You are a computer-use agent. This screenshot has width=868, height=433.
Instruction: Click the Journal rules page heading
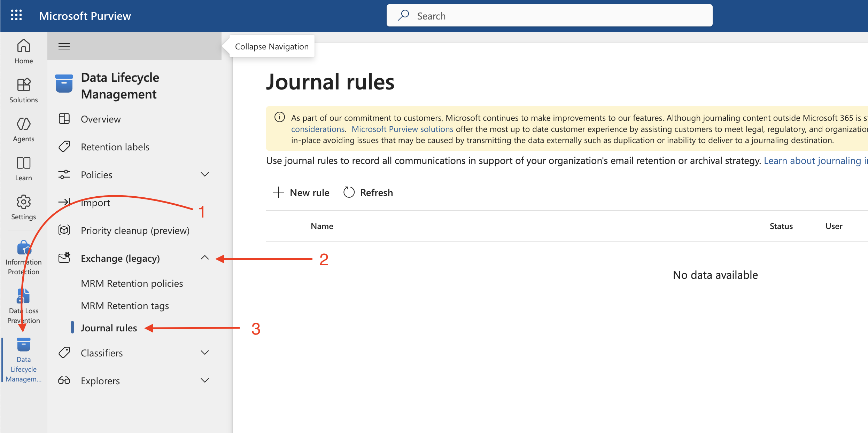coord(330,82)
